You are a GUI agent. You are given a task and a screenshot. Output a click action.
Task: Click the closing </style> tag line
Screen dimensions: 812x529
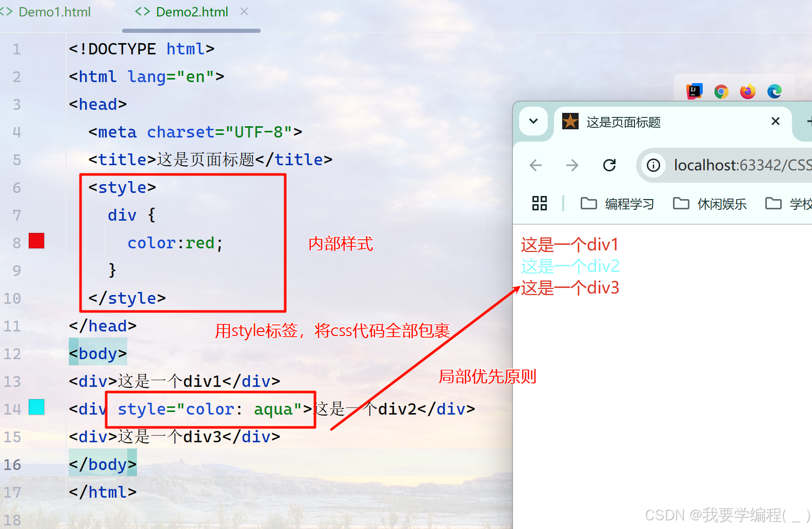click(127, 299)
